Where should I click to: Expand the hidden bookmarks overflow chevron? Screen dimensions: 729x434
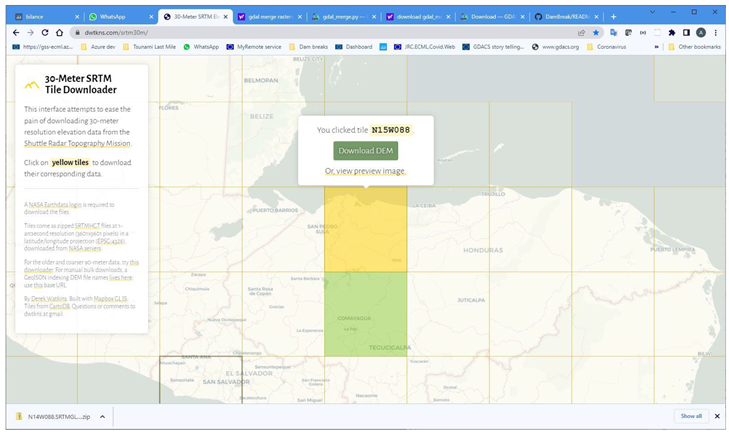(x=657, y=46)
